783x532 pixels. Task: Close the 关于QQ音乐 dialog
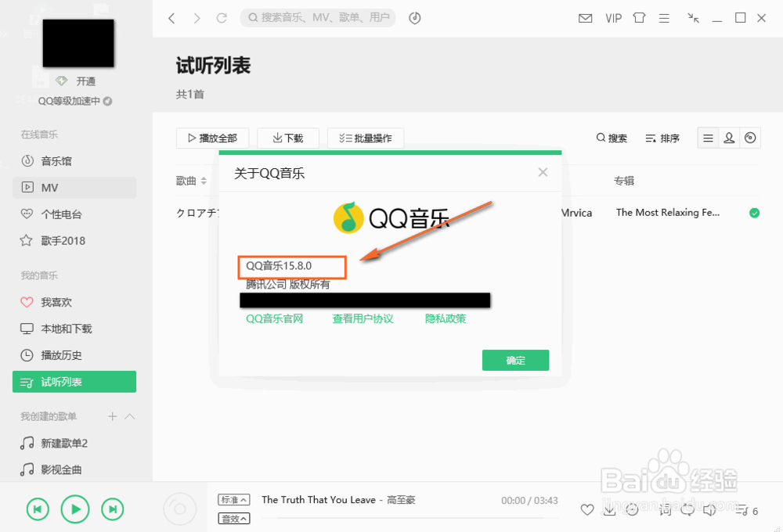pos(543,173)
